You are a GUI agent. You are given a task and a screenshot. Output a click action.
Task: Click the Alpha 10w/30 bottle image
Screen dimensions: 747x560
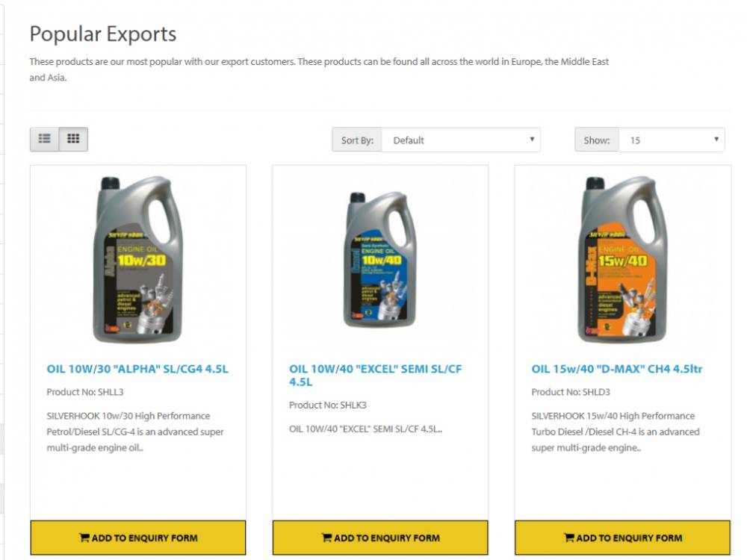point(138,260)
